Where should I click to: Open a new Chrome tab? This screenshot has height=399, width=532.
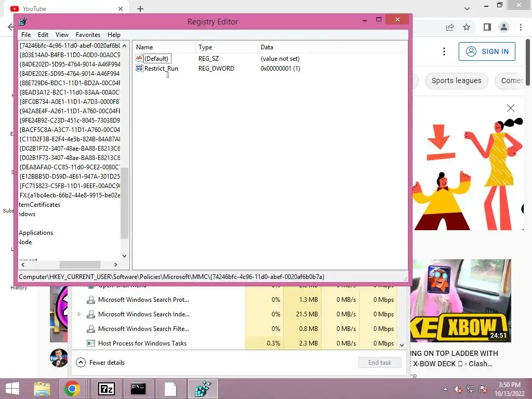[140, 9]
